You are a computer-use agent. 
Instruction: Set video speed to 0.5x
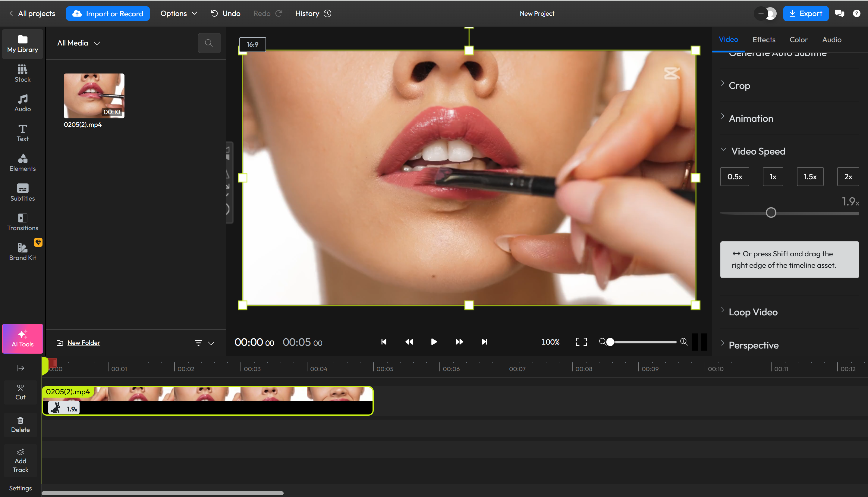pos(734,177)
